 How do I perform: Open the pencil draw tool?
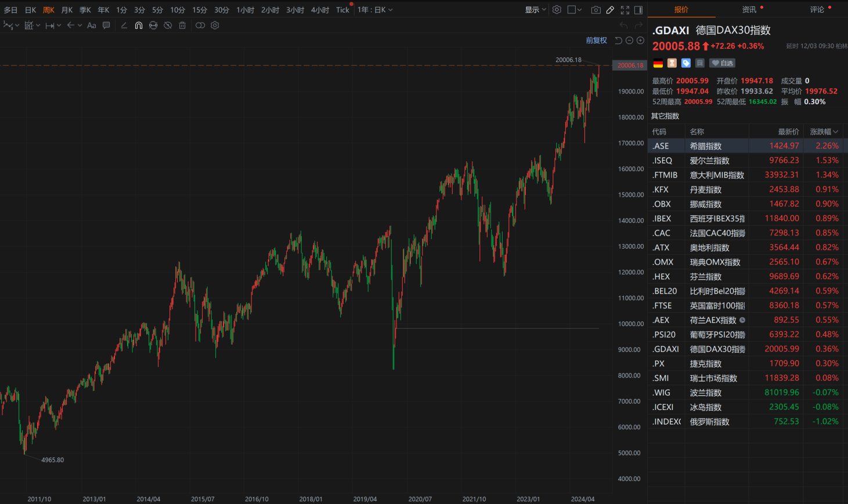[610, 10]
